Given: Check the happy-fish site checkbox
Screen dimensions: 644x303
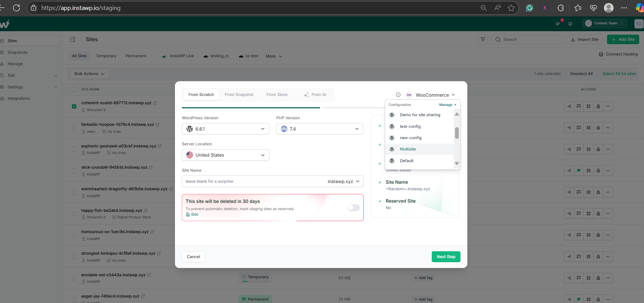Looking at the screenshot, I should (74, 214).
